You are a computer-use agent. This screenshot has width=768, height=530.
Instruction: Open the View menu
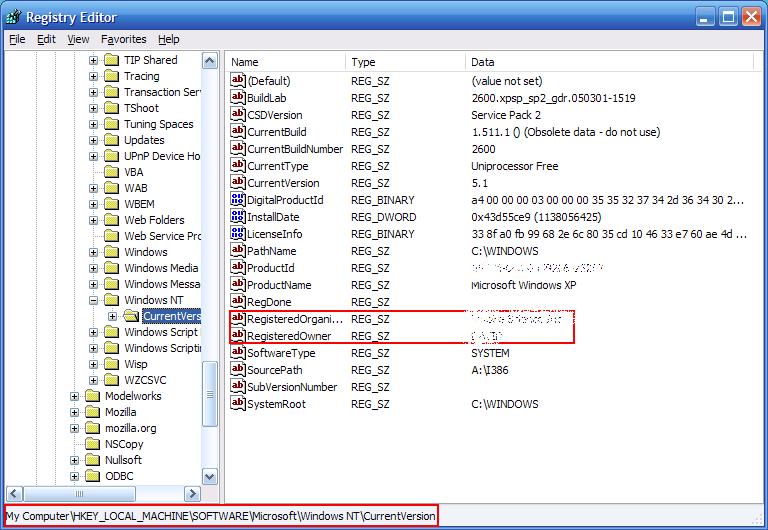[78, 39]
